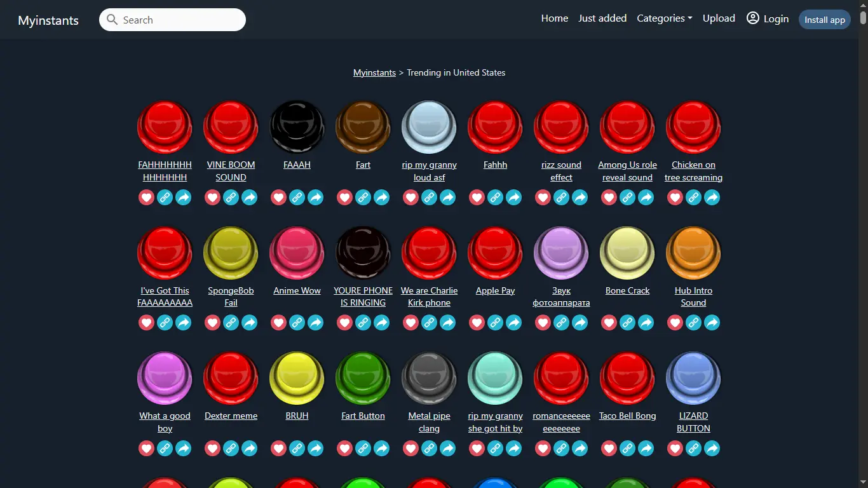Play the orange Hub Intro Sound button
The image size is (868, 488).
click(x=693, y=253)
